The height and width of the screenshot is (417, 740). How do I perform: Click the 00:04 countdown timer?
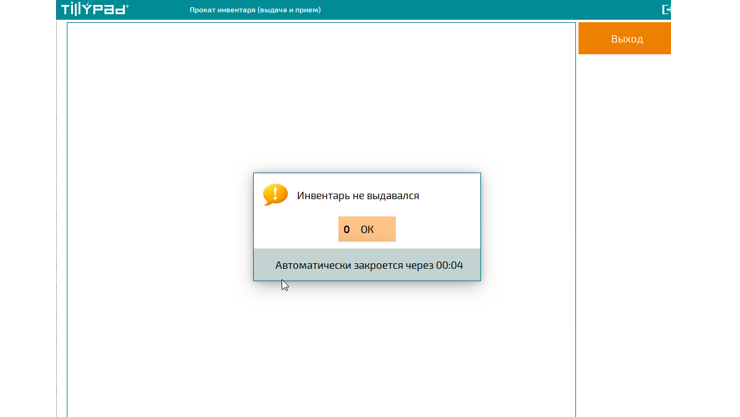449,265
